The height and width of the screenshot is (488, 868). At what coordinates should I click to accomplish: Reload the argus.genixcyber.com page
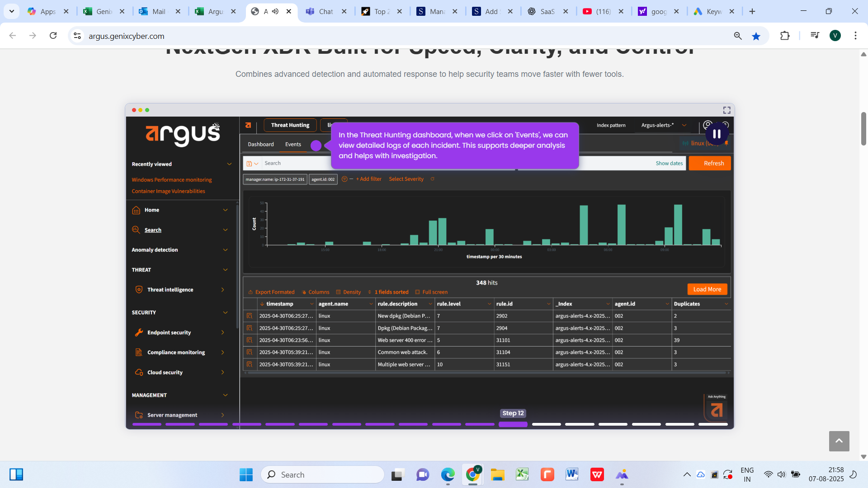click(53, 36)
